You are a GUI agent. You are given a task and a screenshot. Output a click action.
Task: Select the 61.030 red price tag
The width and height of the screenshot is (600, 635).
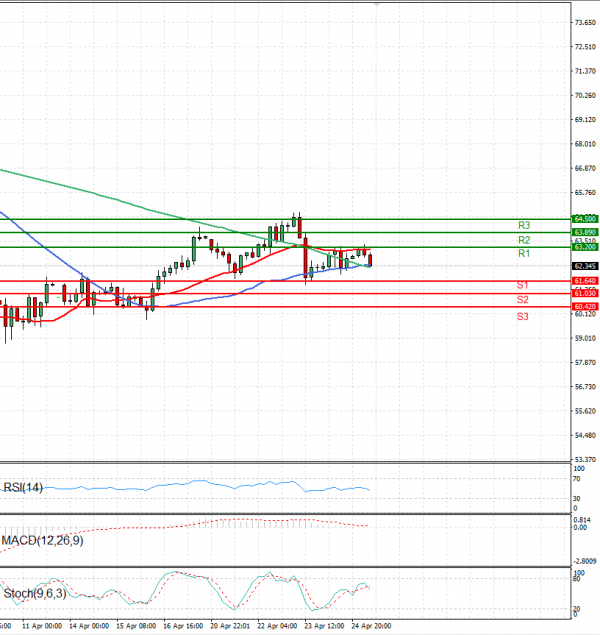click(584, 293)
